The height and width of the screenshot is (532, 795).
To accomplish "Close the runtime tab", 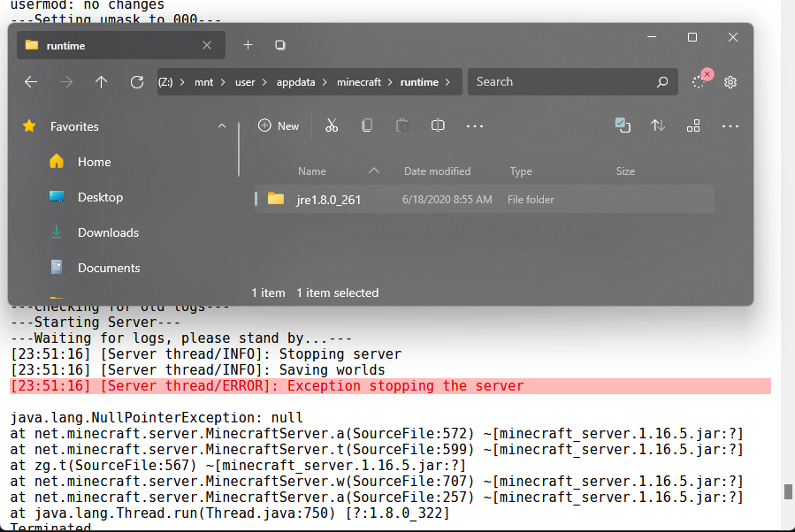I will pos(207,45).
